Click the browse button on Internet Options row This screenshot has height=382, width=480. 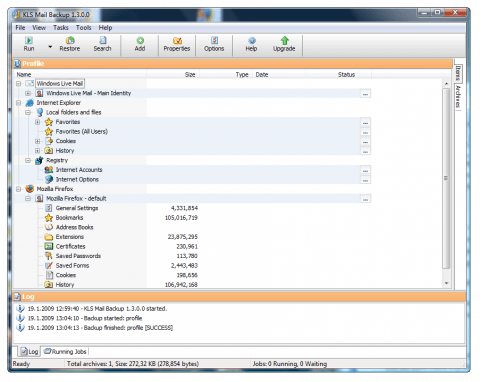click(365, 180)
